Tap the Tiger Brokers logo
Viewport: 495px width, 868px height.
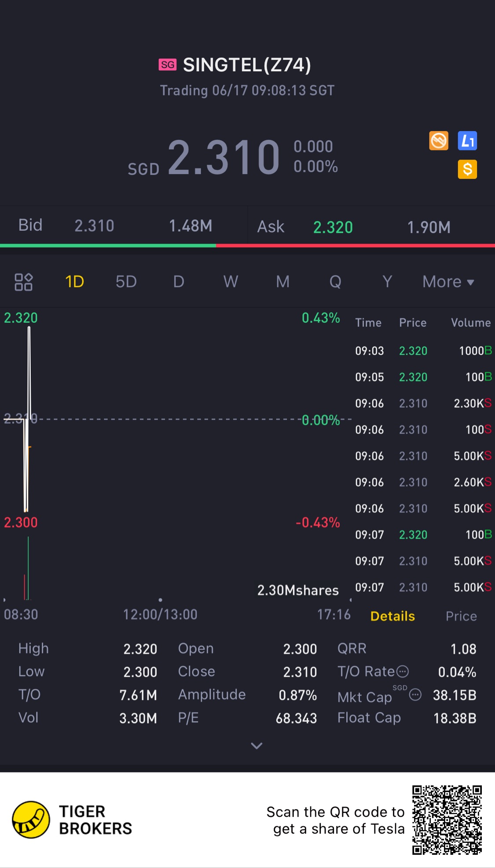coord(31,820)
